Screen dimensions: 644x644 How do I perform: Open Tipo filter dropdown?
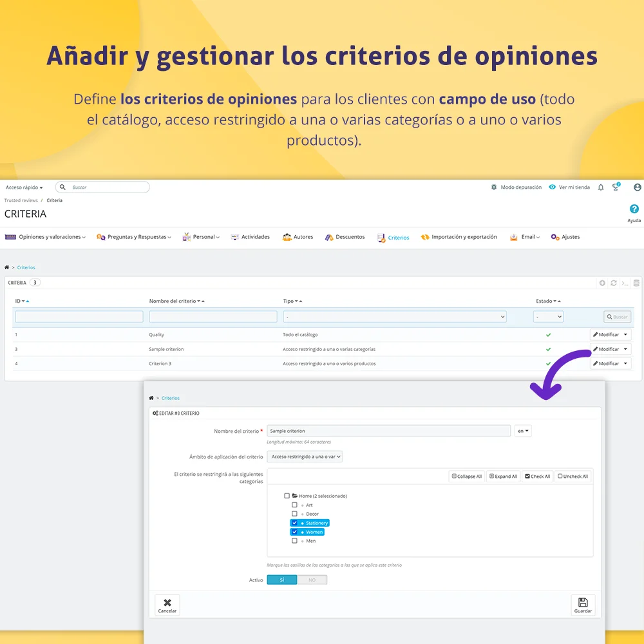[x=395, y=317]
